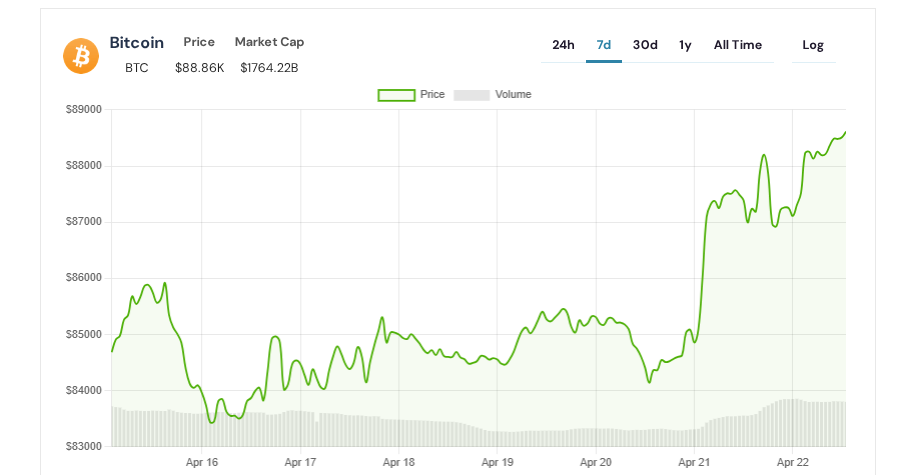This screenshot has width=906, height=475.
Task: Click the orange Bitcoin logo icon
Action: [81, 56]
